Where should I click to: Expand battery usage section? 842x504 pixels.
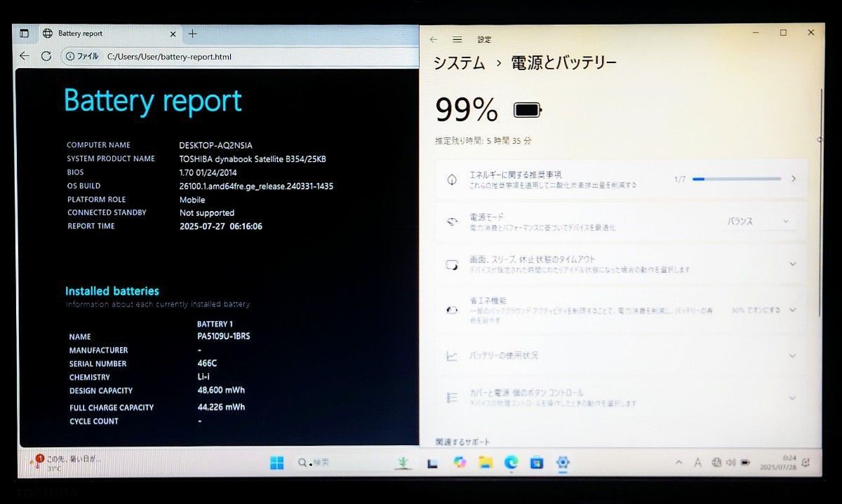[621, 355]
